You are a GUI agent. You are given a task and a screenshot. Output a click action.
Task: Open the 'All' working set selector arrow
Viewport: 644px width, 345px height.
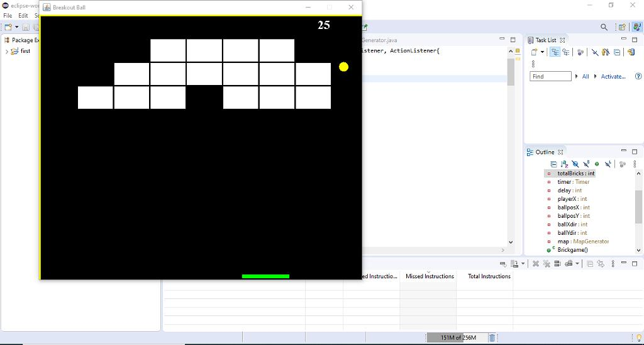pos(577,76)
